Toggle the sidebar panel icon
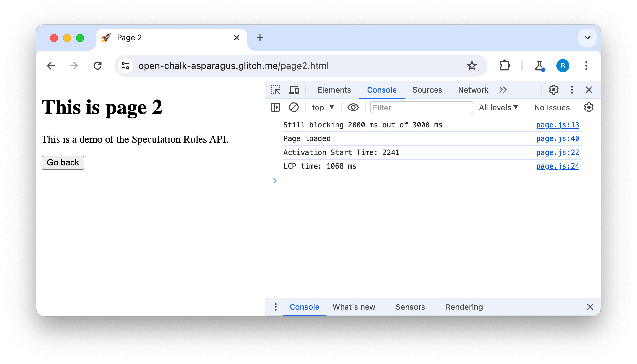 pos(276,107)
